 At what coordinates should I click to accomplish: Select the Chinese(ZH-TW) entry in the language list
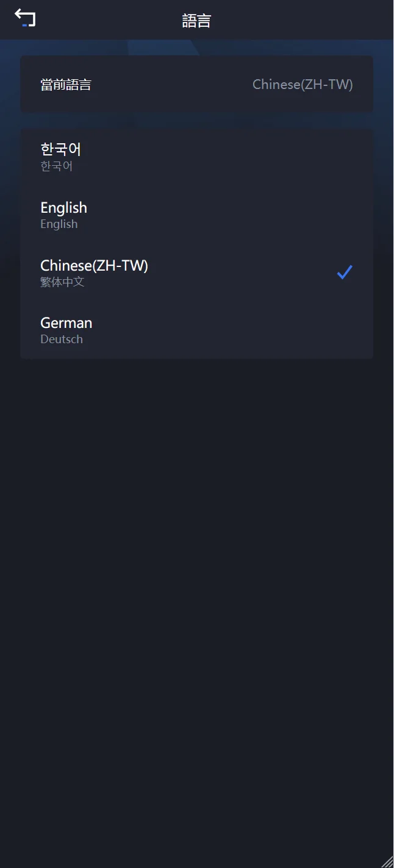pos(94,266)
